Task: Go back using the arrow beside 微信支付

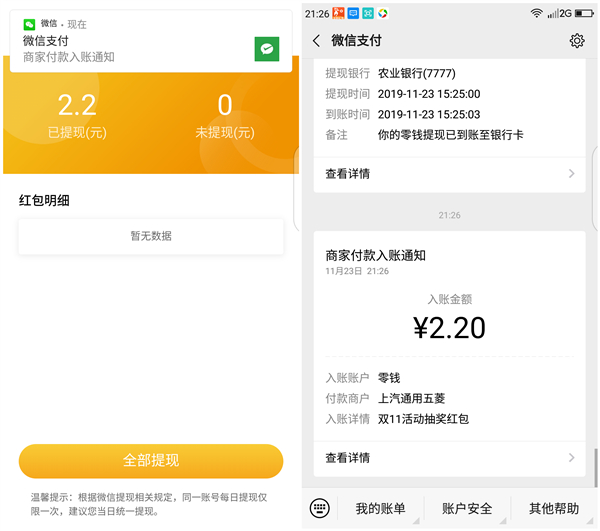Action: coord(316,41)
